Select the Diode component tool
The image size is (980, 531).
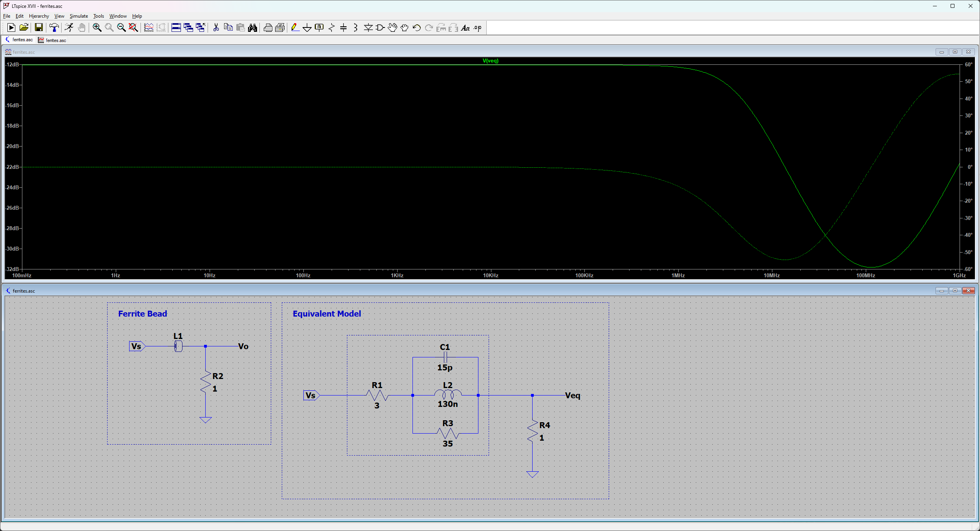tap(368, 27)
